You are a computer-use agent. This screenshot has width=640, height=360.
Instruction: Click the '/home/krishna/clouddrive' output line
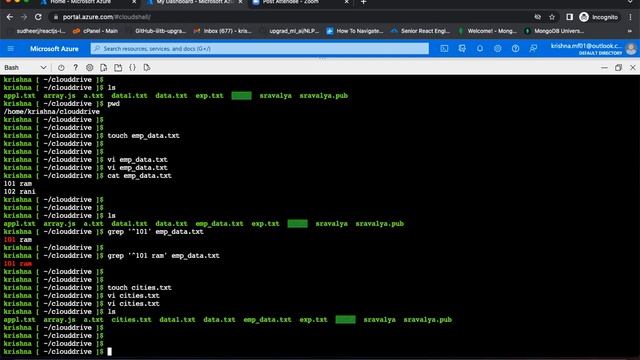pyautogui.click(x=51, y=111)
